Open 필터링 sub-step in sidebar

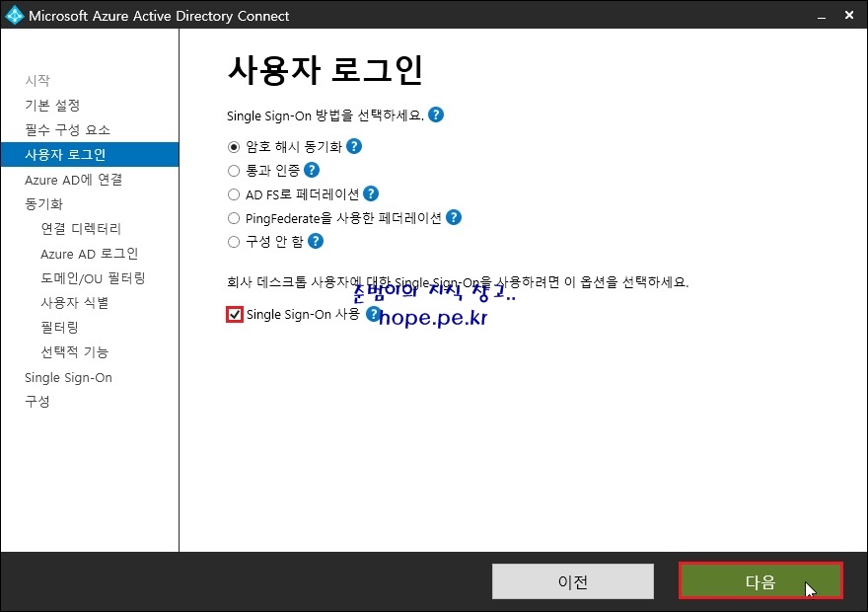pyautogui.click(x=59, y=328)
